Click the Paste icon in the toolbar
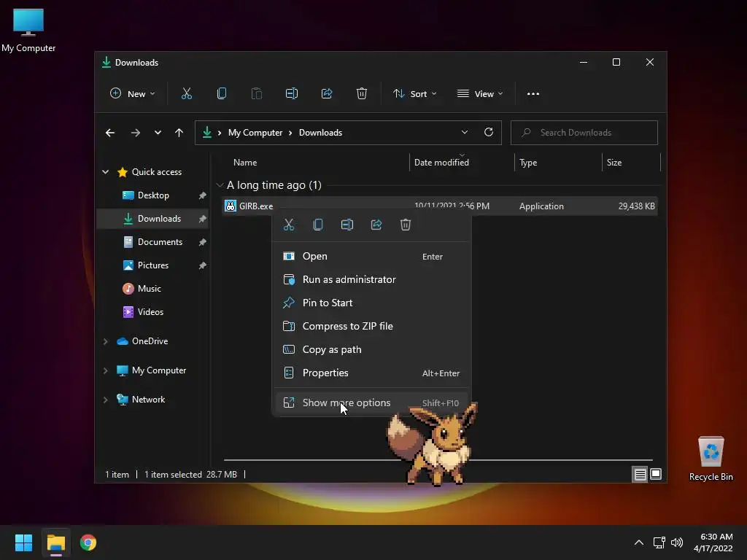This screenshot has width=747, height=560. tap(256, 94)
